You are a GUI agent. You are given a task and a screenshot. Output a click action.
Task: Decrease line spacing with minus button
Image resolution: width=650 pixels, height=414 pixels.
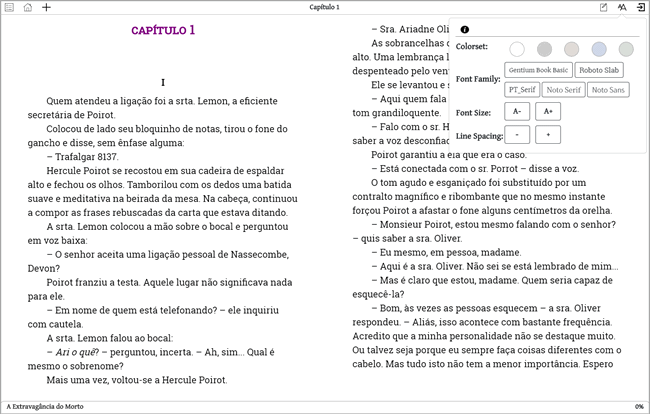517,135
